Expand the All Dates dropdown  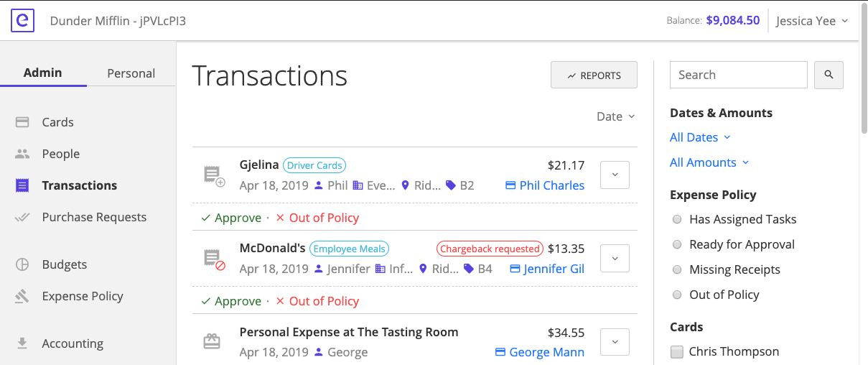coord(700,137)
